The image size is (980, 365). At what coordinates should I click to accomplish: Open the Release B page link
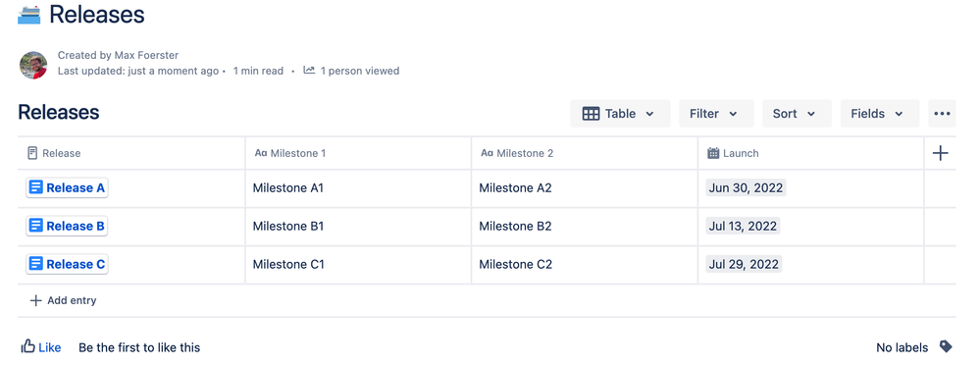point(67,226)
